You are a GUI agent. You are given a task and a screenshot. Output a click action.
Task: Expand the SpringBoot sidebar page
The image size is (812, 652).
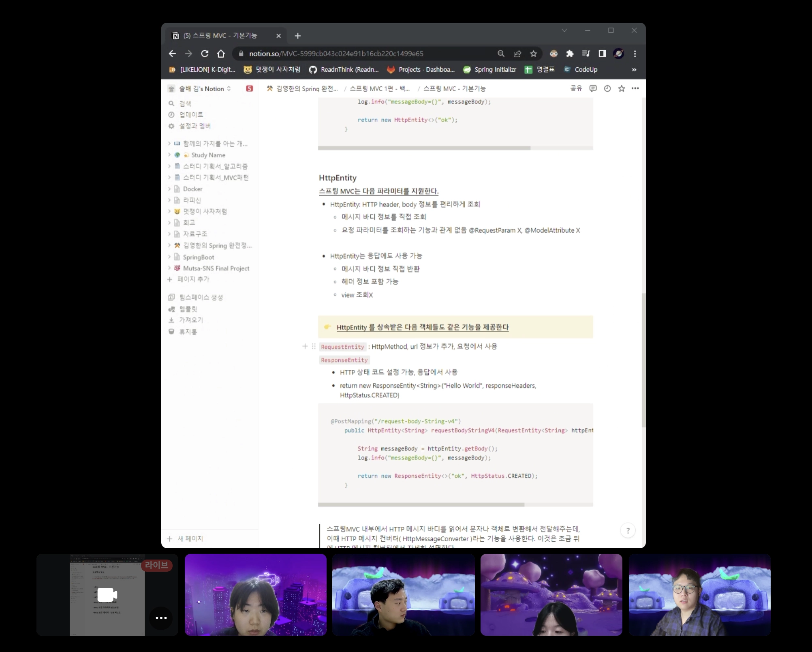click(169, 257)
